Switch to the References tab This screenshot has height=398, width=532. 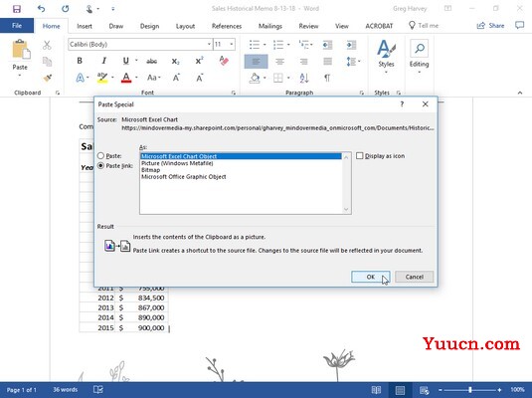coord(227,26)
